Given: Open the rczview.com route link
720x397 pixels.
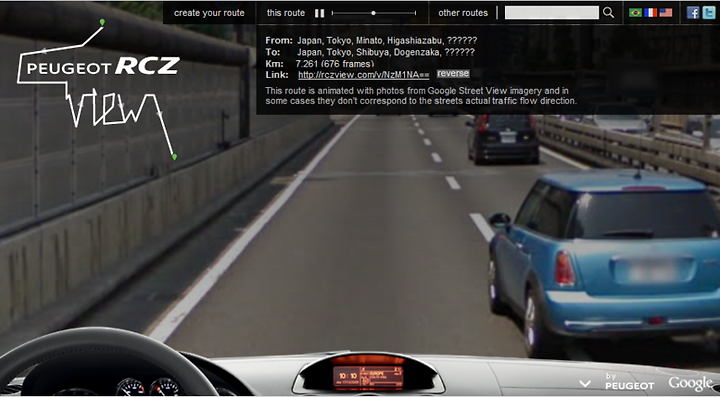Looking at the screenshot, I should (364, 75).
